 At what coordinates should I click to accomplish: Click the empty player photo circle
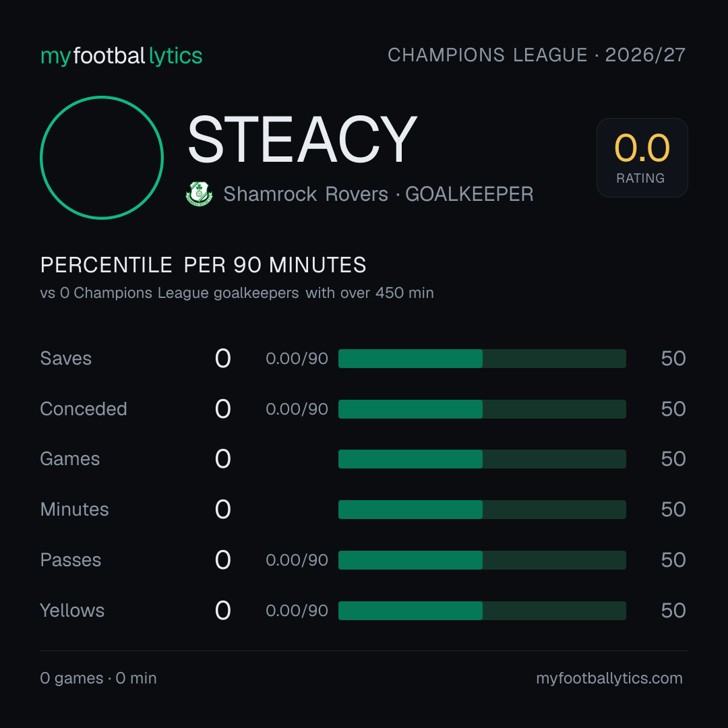pyautogui.click(x=102, y=157)
